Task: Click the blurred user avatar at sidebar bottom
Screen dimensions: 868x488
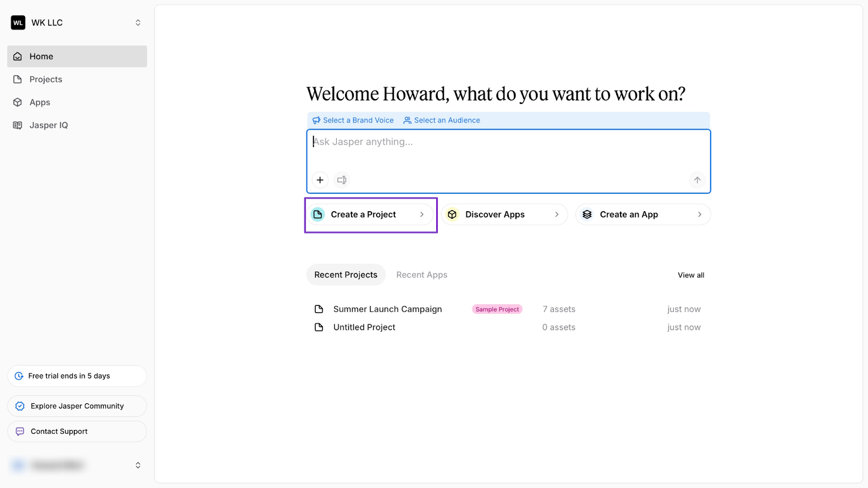Action: click(x=18, y=465)
